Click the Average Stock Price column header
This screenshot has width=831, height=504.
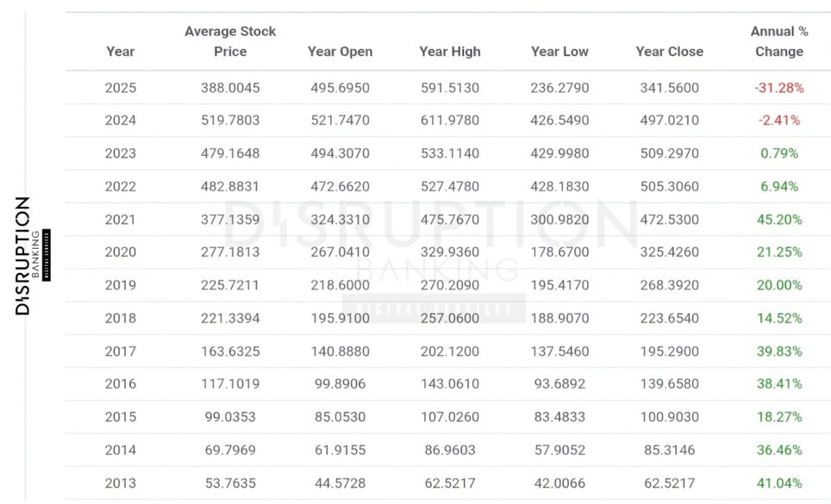pyautogui.click(x=230, y=41)
